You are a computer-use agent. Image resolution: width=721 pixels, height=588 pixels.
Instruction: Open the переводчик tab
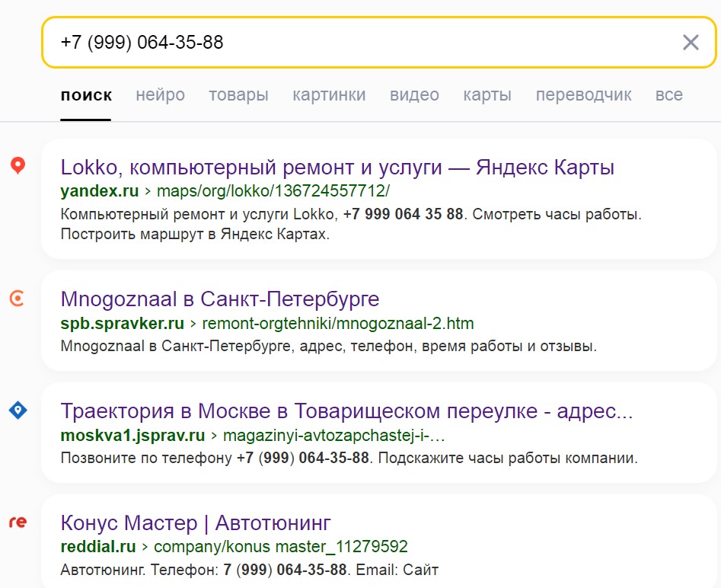point(583,94)
